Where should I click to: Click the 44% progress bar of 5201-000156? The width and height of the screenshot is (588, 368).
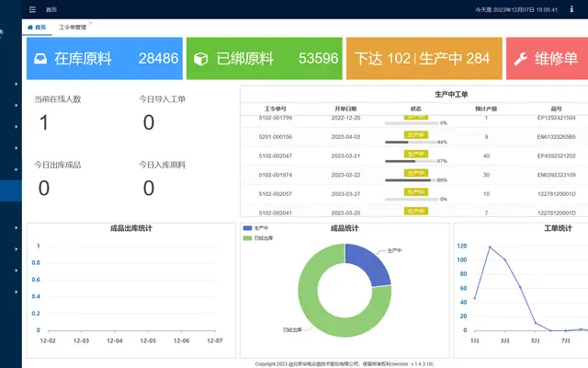[412, 143]
